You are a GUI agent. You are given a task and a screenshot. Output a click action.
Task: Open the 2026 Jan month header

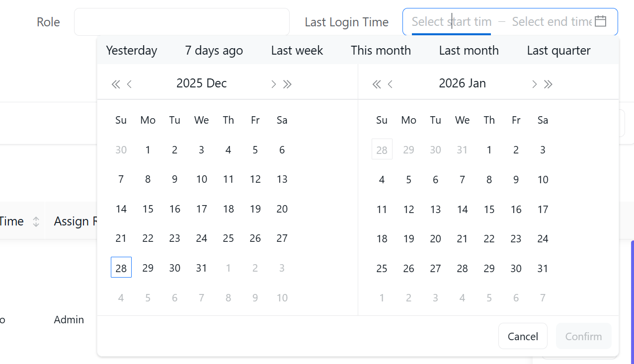(x=462, y=83)
